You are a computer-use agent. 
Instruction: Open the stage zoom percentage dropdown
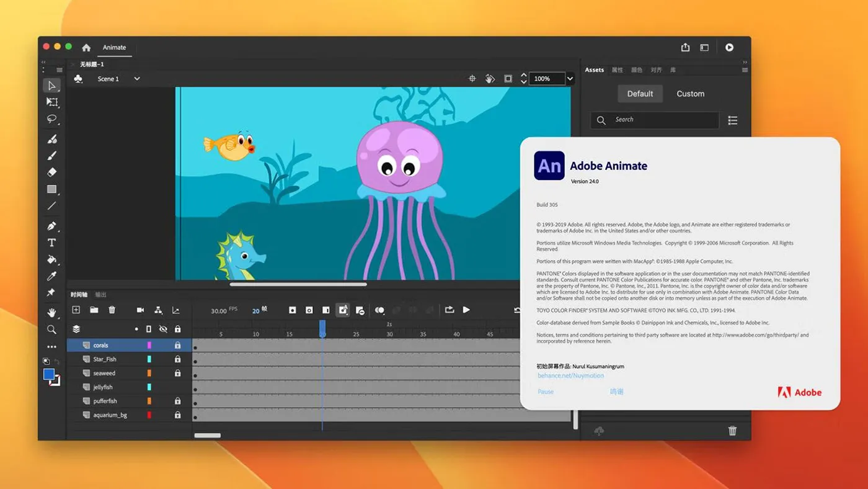coord(570,79)
